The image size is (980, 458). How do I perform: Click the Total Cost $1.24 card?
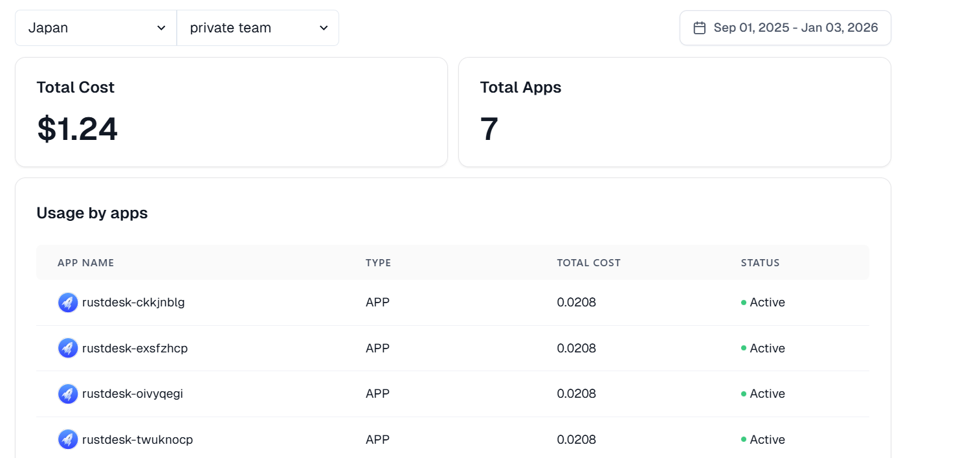(x=231, y=112)
